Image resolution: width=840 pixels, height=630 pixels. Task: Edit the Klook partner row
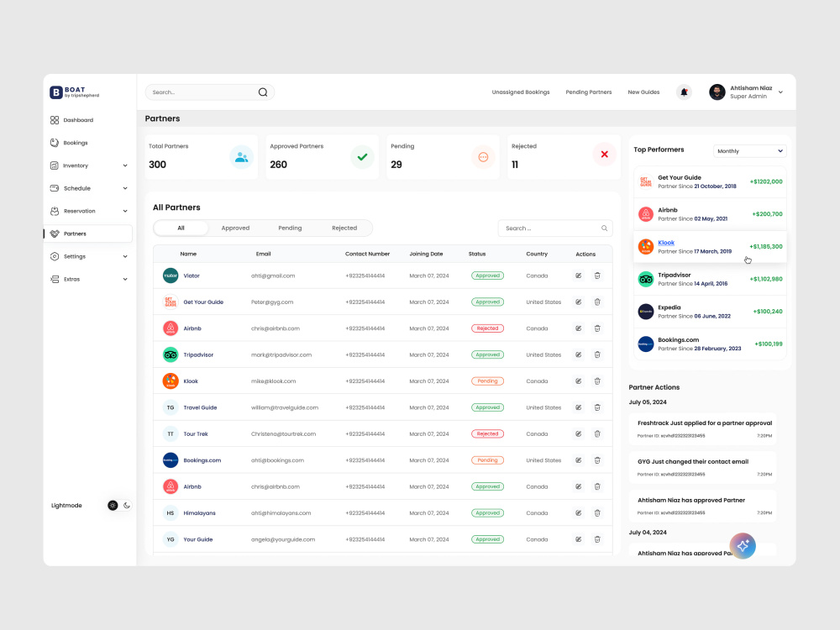coord(579,381)
